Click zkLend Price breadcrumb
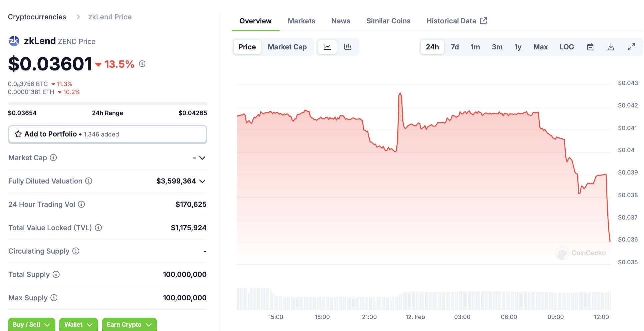644x331 pixels. coord(110,17)
